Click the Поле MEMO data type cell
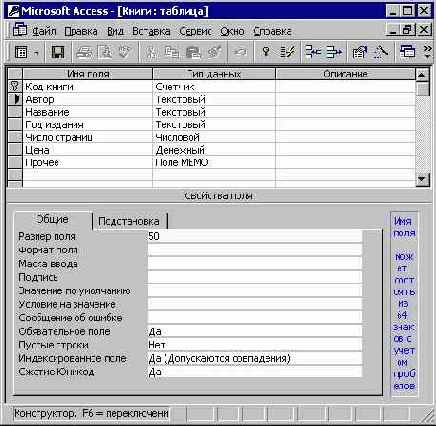The height and width of the screenshot is (426, 436). click(214, 162)
